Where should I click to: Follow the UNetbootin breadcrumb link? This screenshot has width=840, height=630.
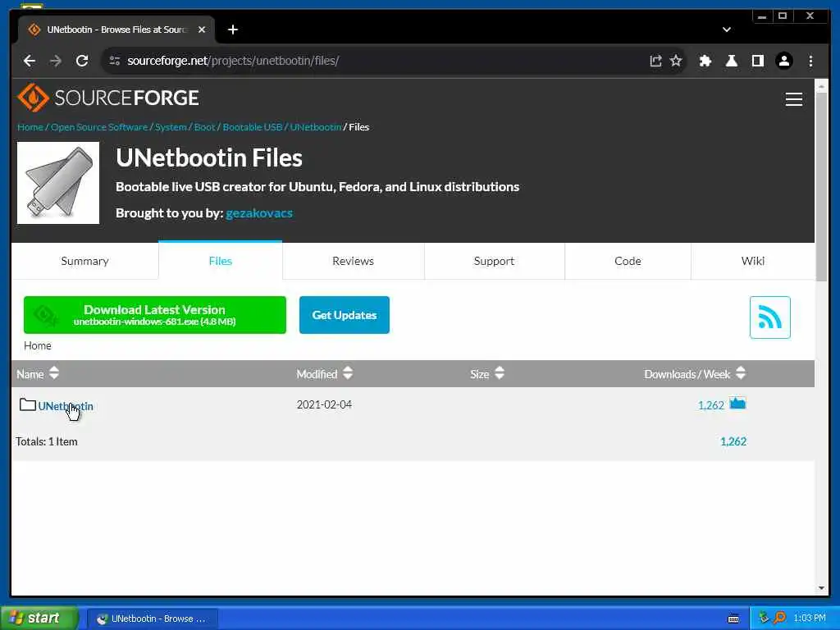pyautogui.click(x=316, y=127)
